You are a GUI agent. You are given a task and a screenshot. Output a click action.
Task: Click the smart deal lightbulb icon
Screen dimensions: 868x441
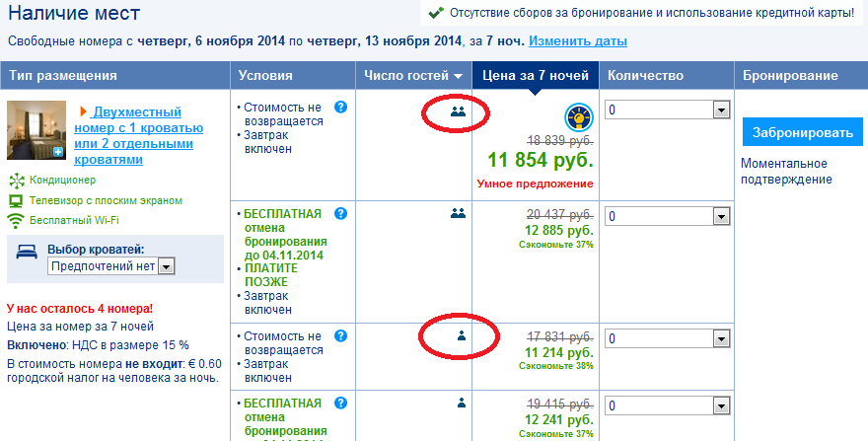pos(578,117)
